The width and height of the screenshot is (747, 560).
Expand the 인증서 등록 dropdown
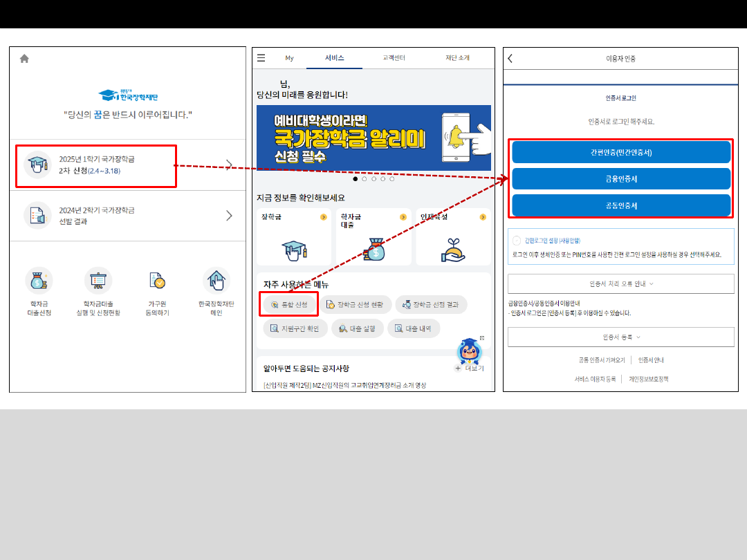620,337
